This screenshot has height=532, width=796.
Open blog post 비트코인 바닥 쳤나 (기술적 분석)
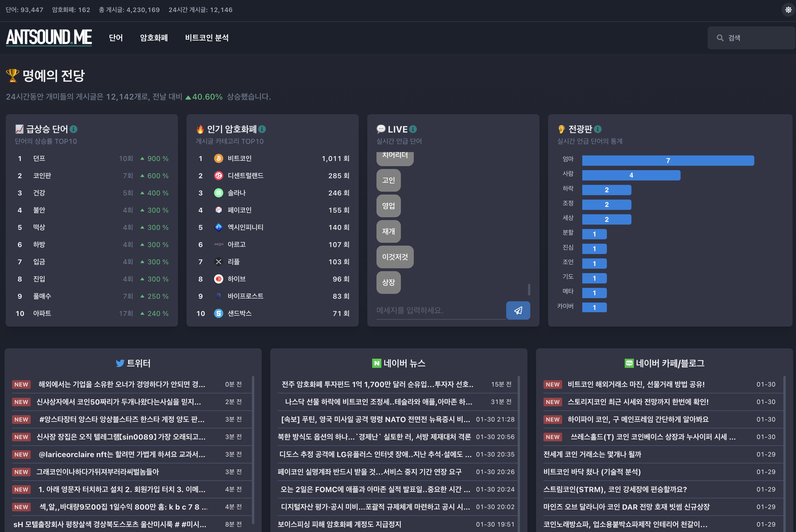click(x=592, y=472)
